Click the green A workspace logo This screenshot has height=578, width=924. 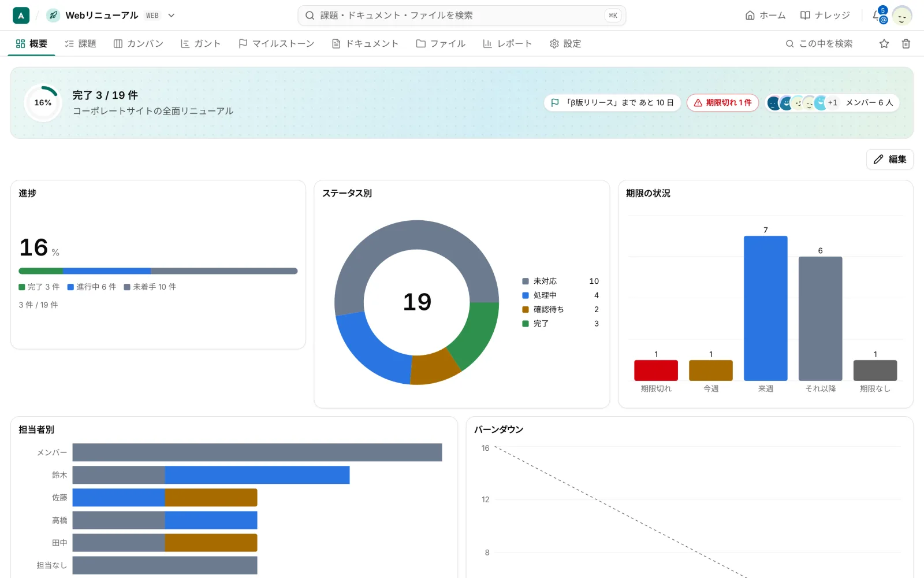click(21, 16)
